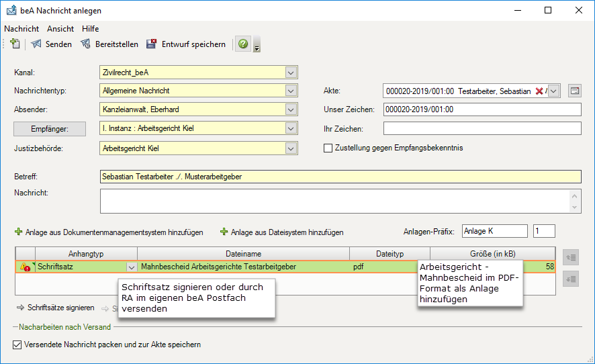Save draft via Entwurf speichern
The height and width of the screenshot is (364, 595).
(x=186, y=44)
